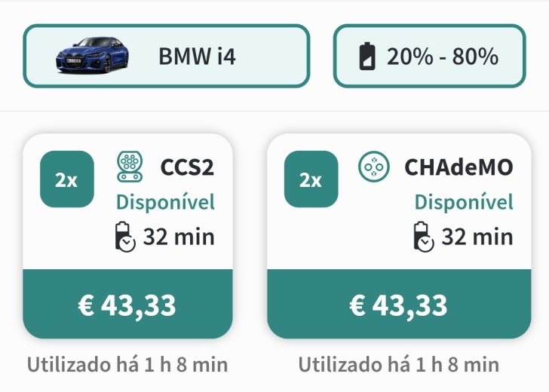Image resolution: width=549 pixels, height=392 pixels.
Task: Tap Utilizado há 1 h 8 min under CCS2
Action: (127, 365)
